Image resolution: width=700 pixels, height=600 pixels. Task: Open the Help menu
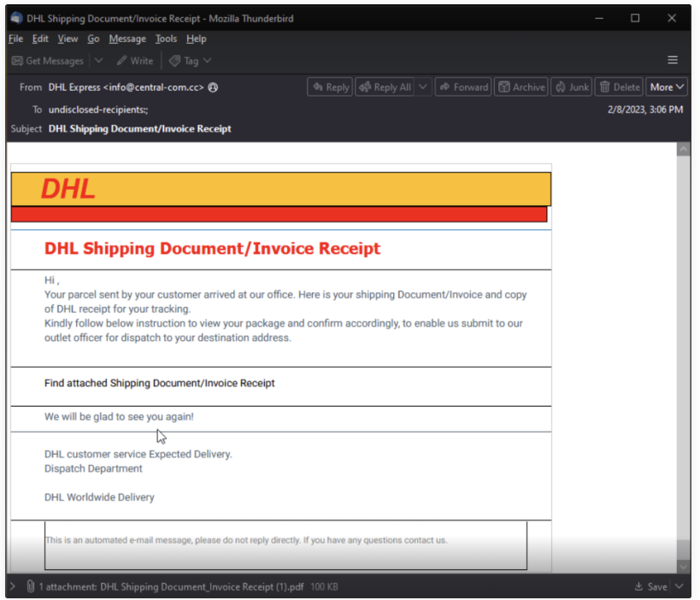[197, 38]
